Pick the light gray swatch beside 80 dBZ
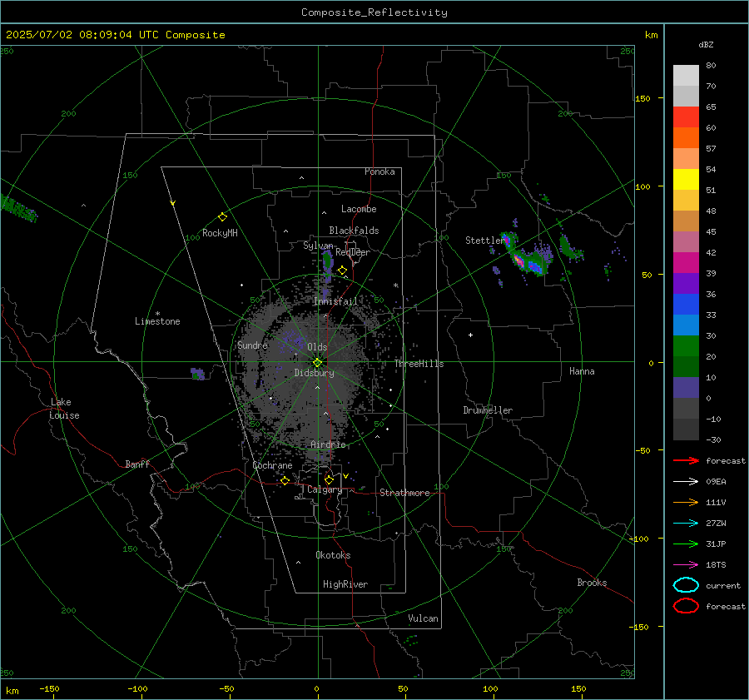Viewport: 749px width, 700px height. coord(686,76)
